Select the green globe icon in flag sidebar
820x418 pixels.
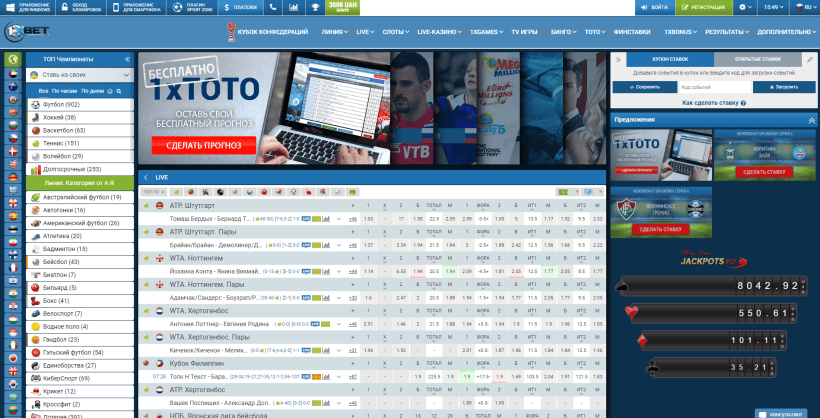(x=12, y=59)
